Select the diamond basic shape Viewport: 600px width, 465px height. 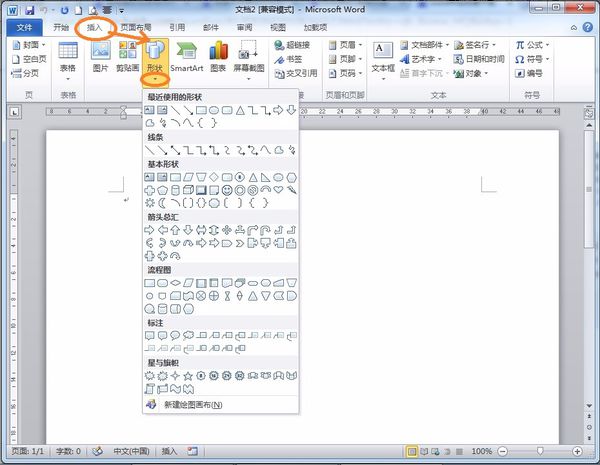[214, 177]
